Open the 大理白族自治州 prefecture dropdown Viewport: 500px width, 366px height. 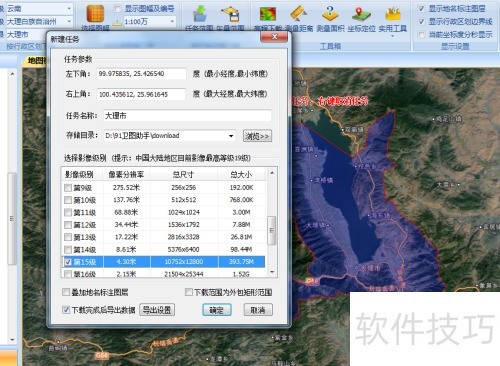pos(69,22)
